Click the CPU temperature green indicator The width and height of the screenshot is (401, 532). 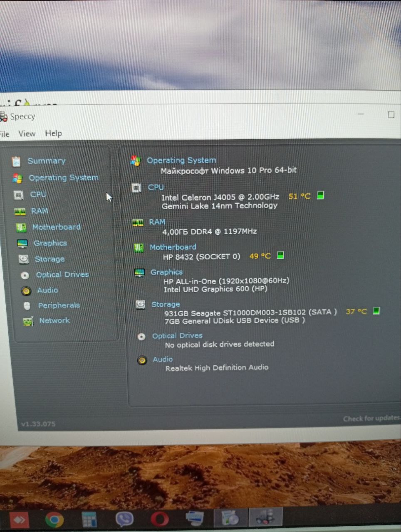coord(320,195)
